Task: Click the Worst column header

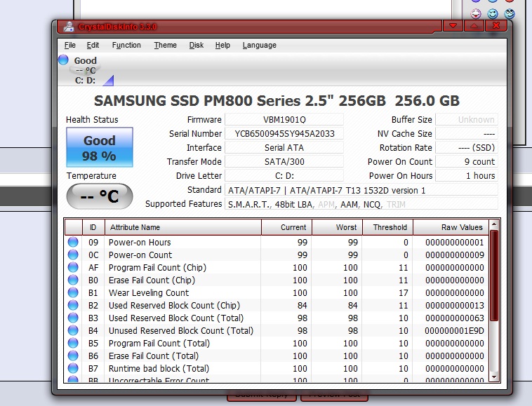Action: pyautogui.click(x=337, y=227)
